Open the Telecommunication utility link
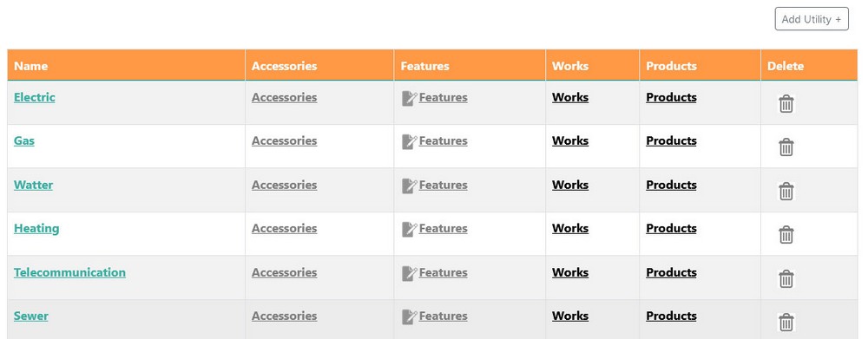Viewport: 868px width, 339px height. (x=69, y=272)
